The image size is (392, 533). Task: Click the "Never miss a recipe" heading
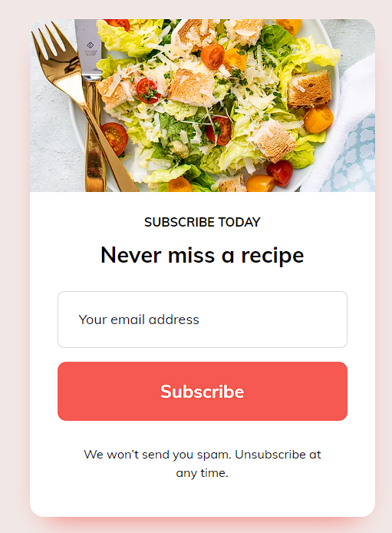pyautogui.click(x=203, y=255)
